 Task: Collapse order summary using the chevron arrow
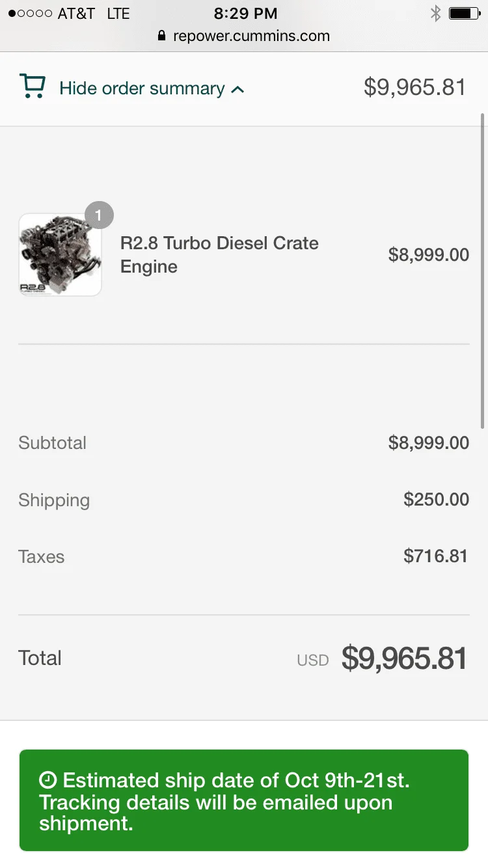pyautogui.click(x=237, y=89)
